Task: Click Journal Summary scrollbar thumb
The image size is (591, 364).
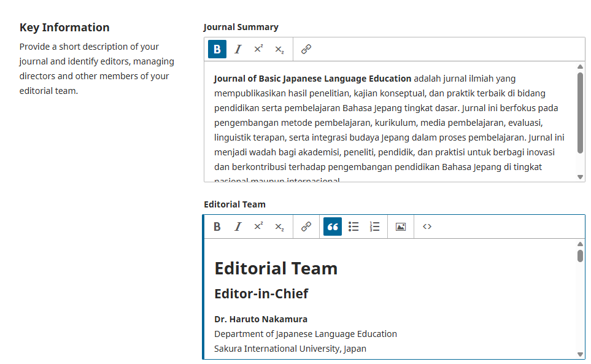Action: (x=580, y=113)
